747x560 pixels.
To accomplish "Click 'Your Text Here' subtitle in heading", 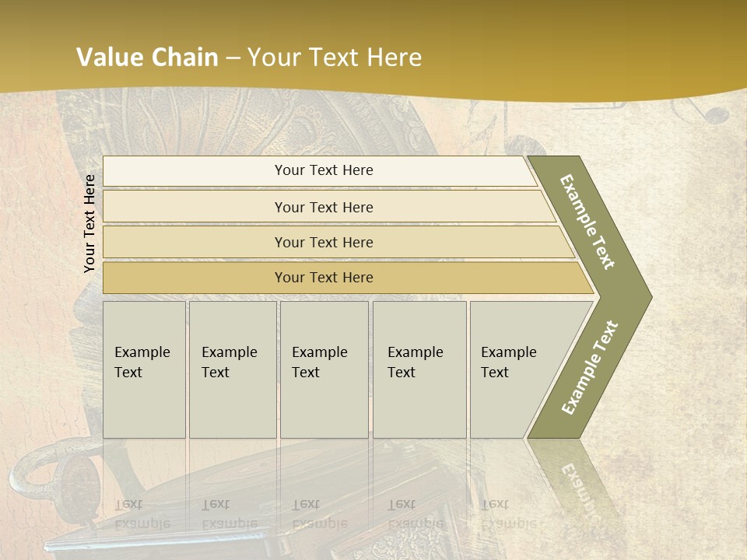I will point(335,58).
